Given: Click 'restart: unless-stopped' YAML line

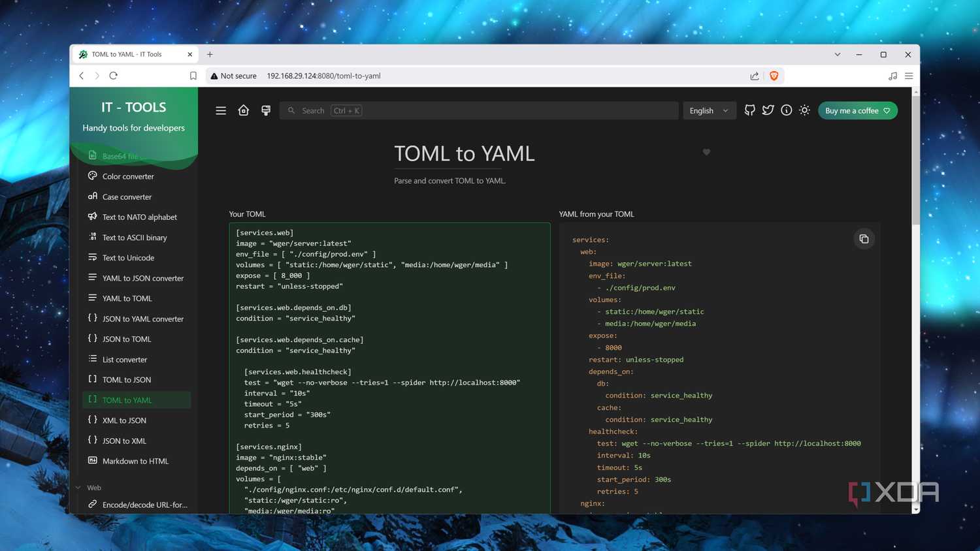Looking at the screenshot, I should 636,360.
